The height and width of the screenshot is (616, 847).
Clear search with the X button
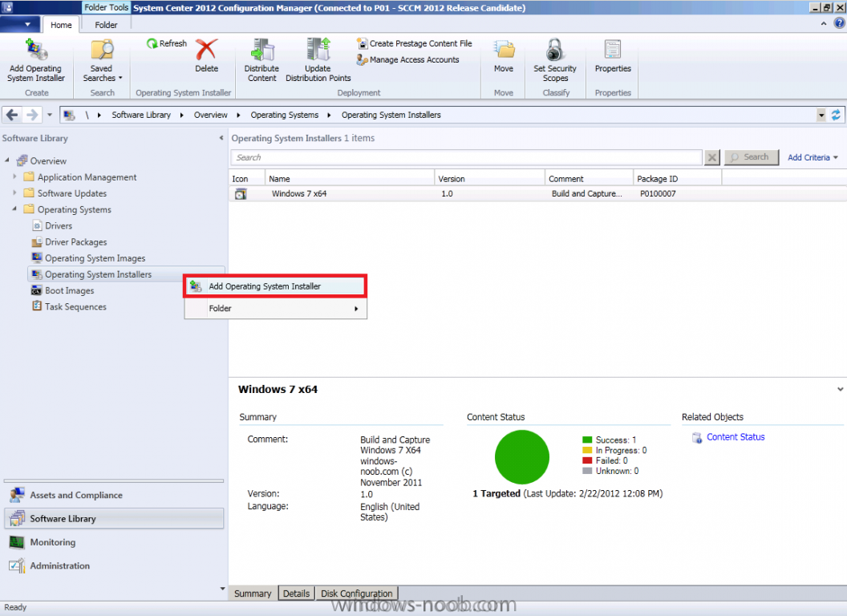(x=712, y=157)
